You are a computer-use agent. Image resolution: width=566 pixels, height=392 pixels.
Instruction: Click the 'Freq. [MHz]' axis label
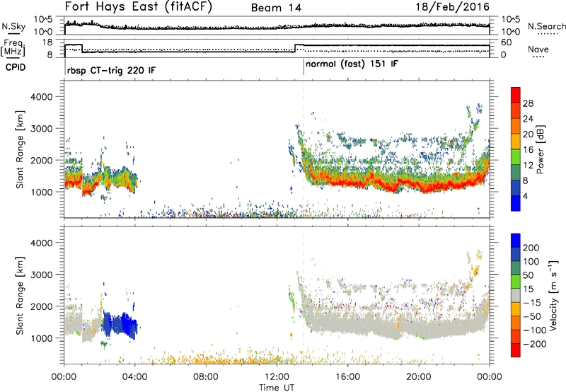[x=13, y=48]
